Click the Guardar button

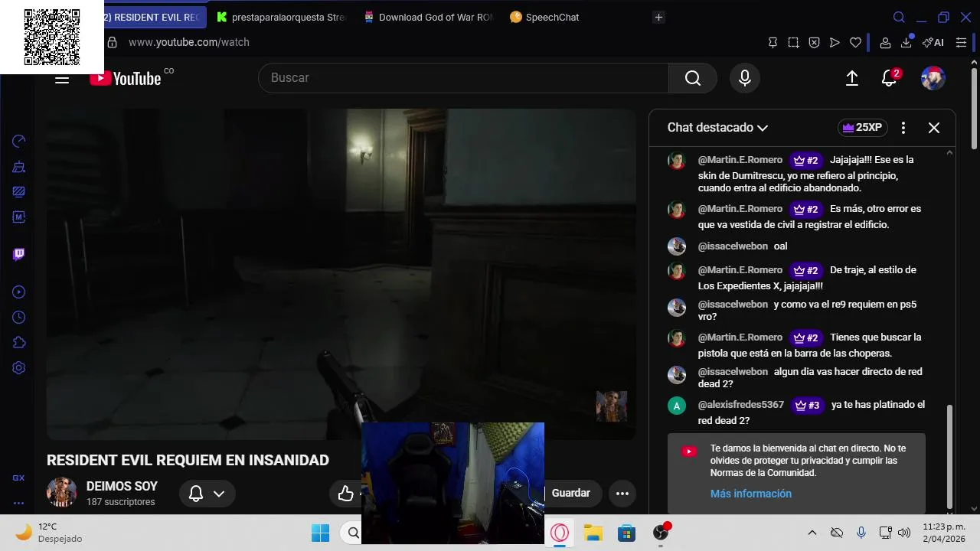coord(571,494)
